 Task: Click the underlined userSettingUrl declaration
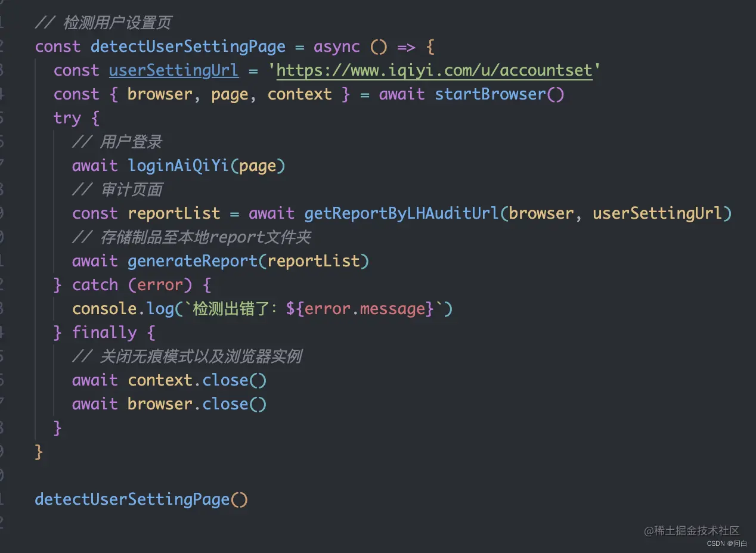point(173,71)
